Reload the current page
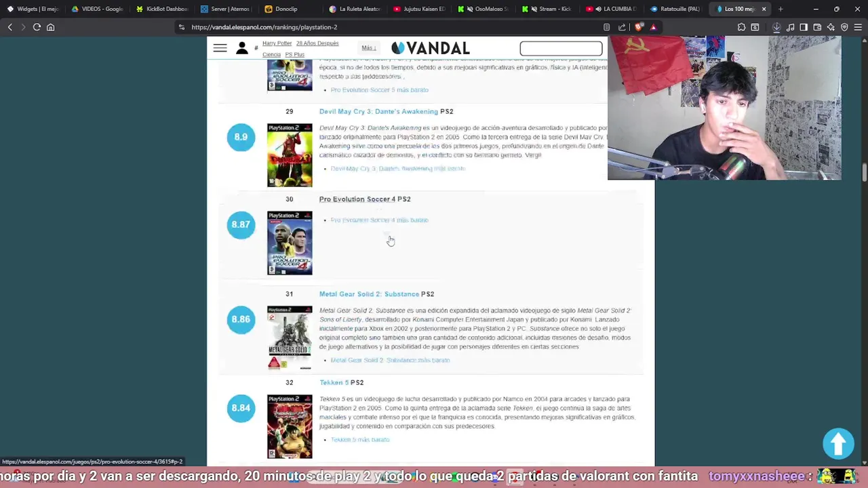This screenshot has width=868, height=488. (37, 27)
